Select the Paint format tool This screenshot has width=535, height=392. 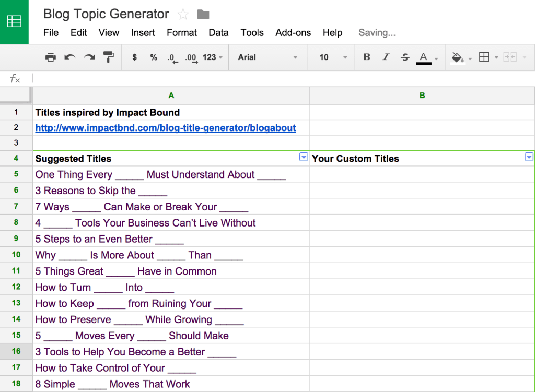click(x=109, y=57)
